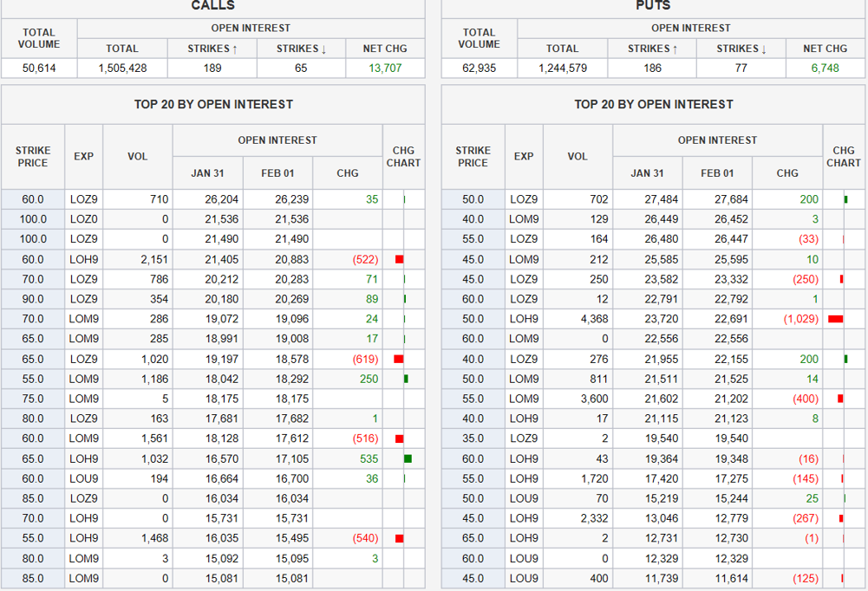Image resolution: width=868 pixels, height=591 pixels.
Task: Click the calls FEB 01 column header
Action: [277, 173]
